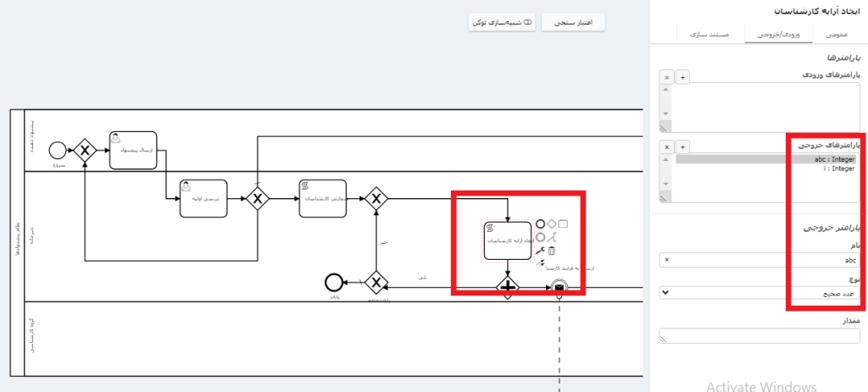This screenshot has height=392, width=868.
Task: Click the مقدار value input field
Action: [x=759, y=337]
